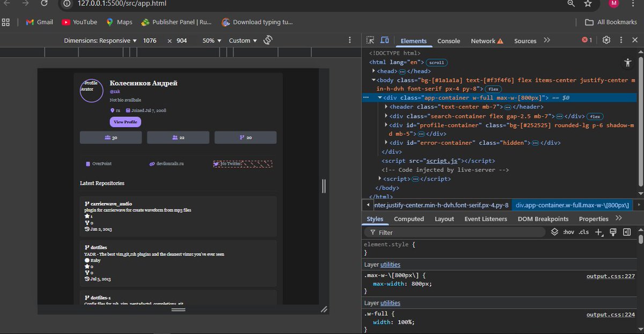Image resolution: width=644 pixels, height=334 pixels.
Task: Open the Download typing tutor bookmark
Action: [x=257, y=22]
